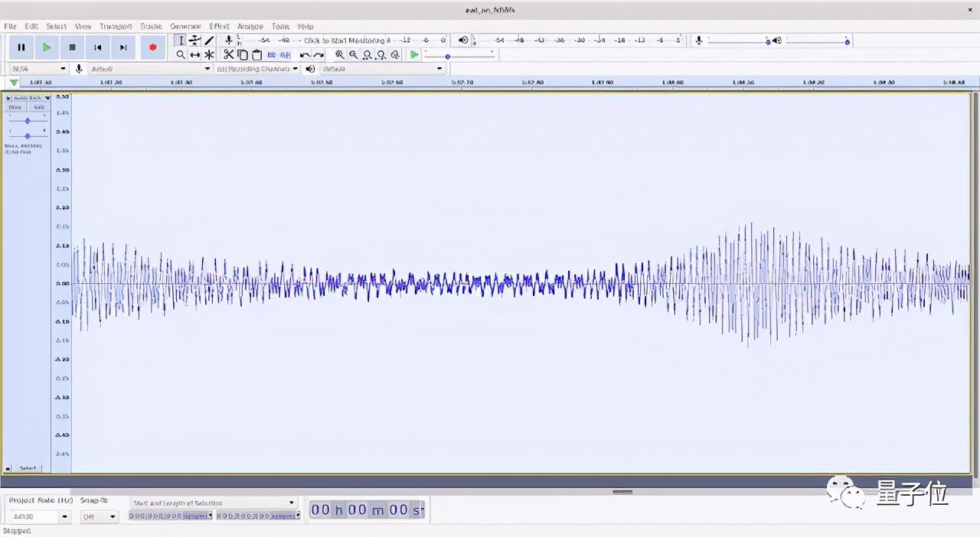This screenshot has width=980, height=537.
Task: Choose the Zoom magnifier tool
Action: click(x=181, y=55)
